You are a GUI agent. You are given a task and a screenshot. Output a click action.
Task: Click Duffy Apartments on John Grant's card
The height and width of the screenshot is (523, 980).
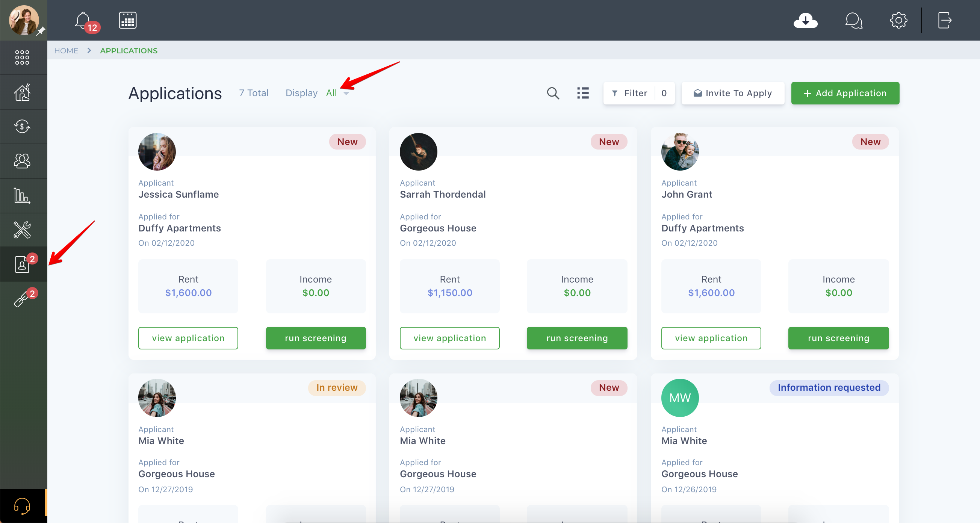(702, 228)
